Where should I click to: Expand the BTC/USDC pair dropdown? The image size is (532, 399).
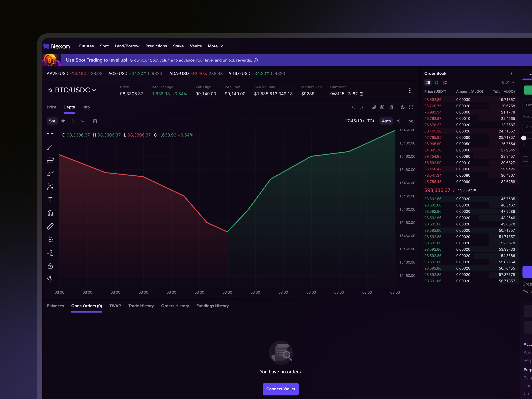(x=94, y=90)
